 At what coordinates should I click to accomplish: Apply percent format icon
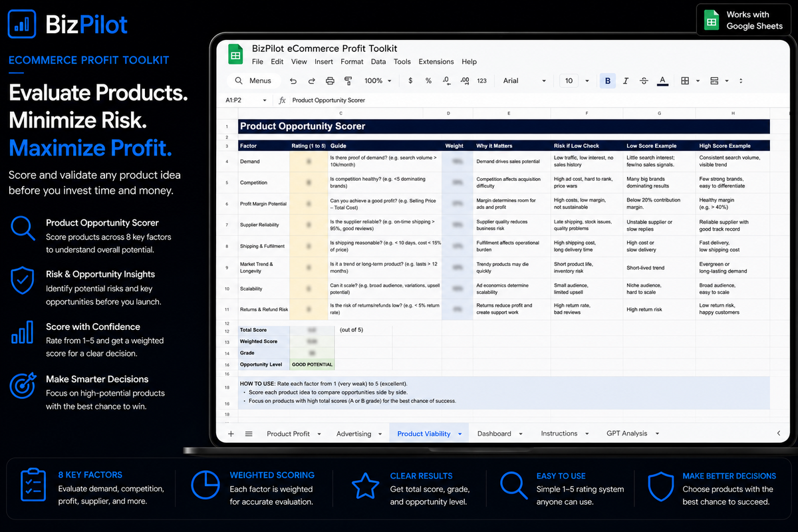[x=428, y=81]
